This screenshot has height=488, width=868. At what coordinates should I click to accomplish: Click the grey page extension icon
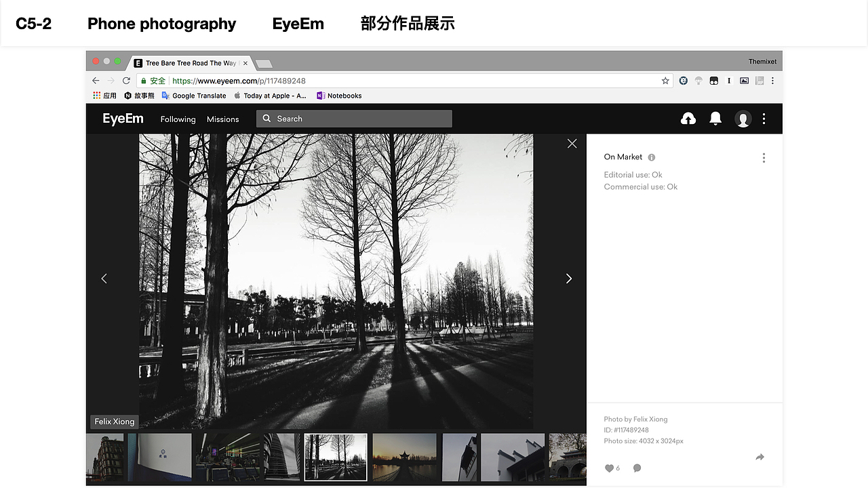[759, 81]
